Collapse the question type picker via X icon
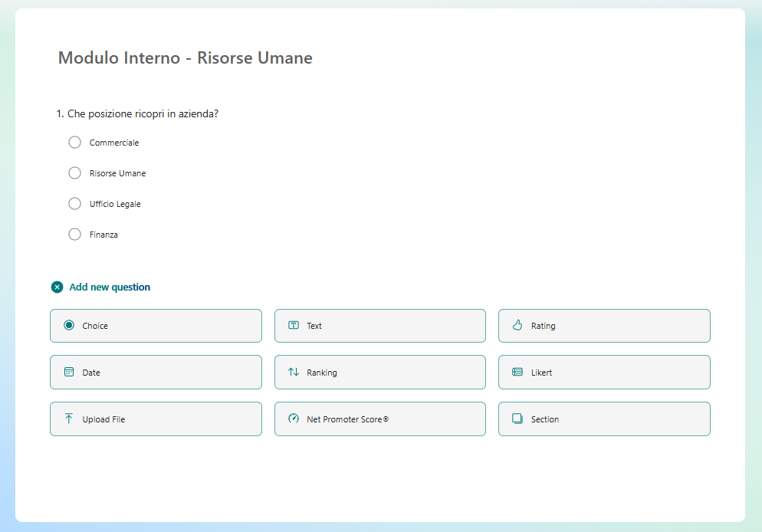Viewport: 762px width, 532px height. click(57, 287)
